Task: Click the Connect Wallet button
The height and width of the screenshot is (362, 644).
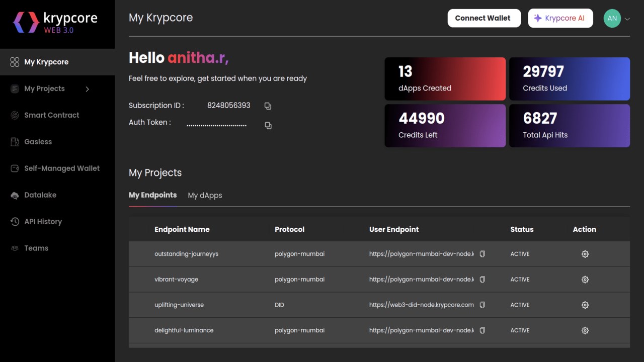Action: (x=484, y=18)
